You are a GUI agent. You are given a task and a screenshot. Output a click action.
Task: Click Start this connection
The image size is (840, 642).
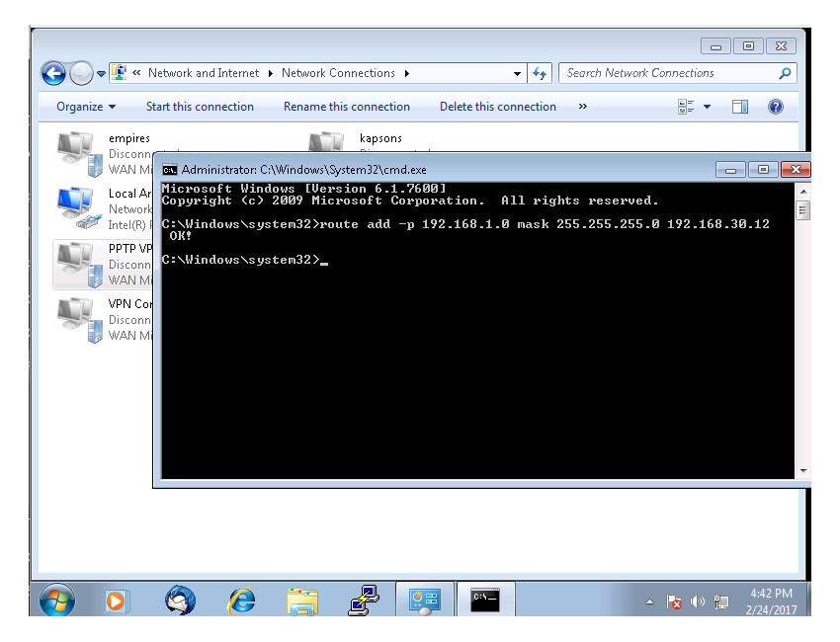200,107
